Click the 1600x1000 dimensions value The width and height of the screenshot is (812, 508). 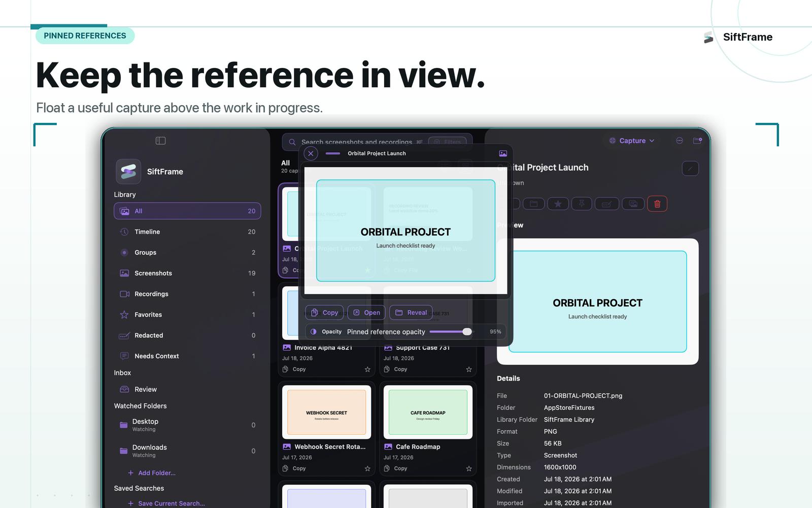coord(560,467)
